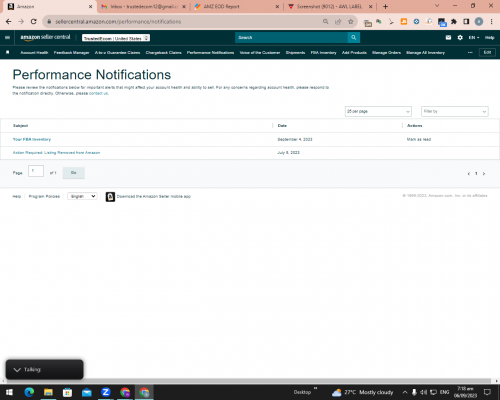500x400 pixels.
Task: Click Chrome's forward arrow
Action: point(21,22)
